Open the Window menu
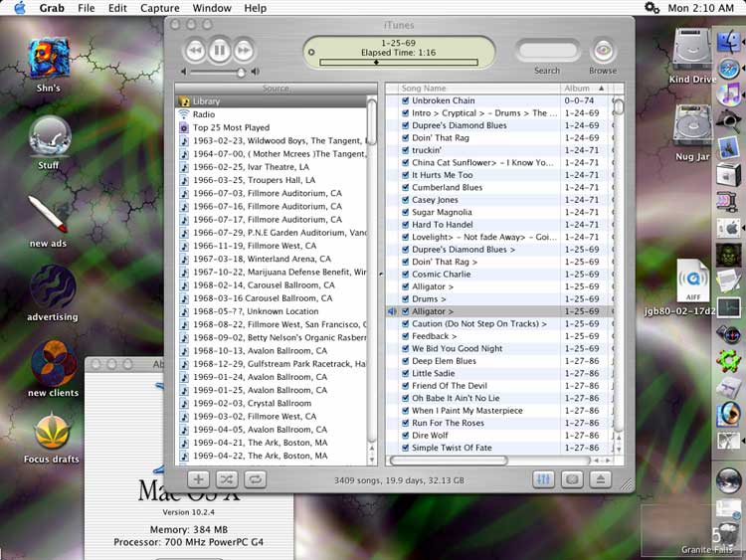 tap(212, 8)
